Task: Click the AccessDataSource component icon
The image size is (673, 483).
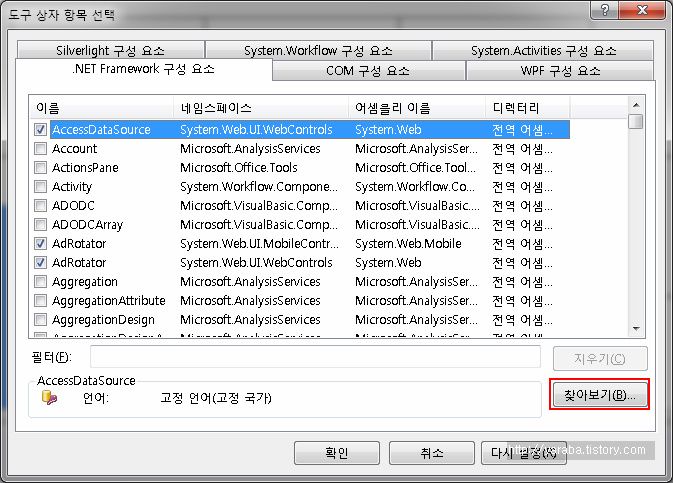Action: tap(49, 398)
